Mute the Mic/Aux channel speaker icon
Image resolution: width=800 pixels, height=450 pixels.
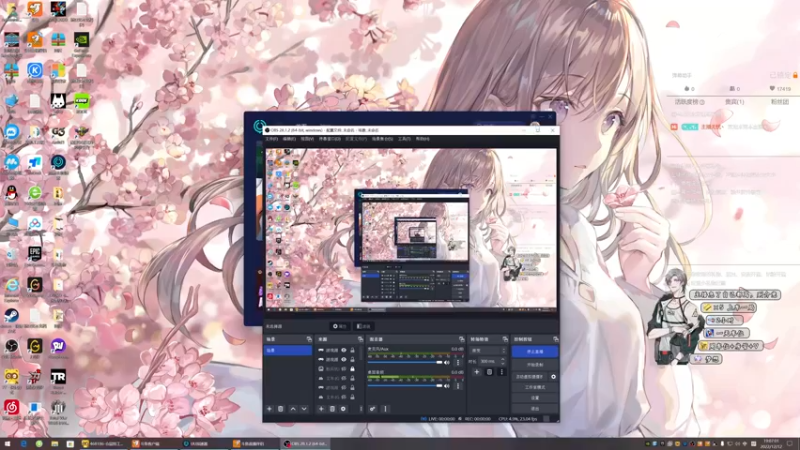[447, 362]
